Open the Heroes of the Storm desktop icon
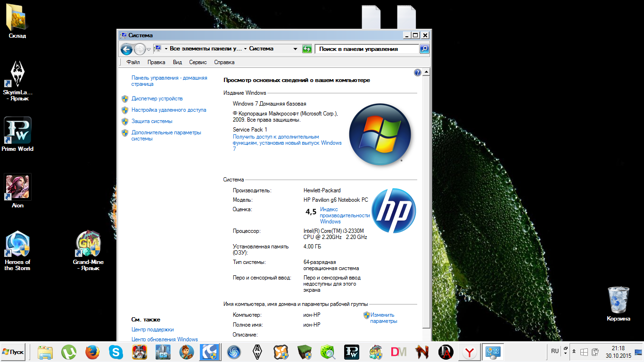 tap(17, 250)
